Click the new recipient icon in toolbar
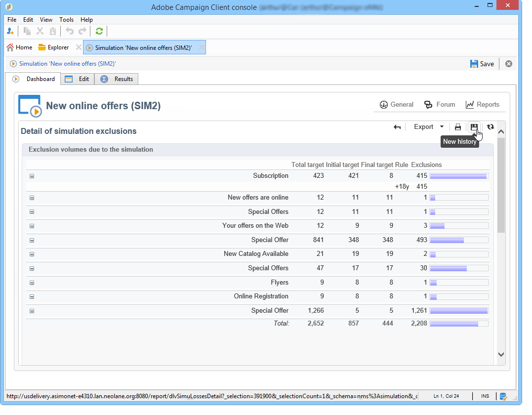The height and width of the screenshot is (415, 532). [x=10, y=31]
